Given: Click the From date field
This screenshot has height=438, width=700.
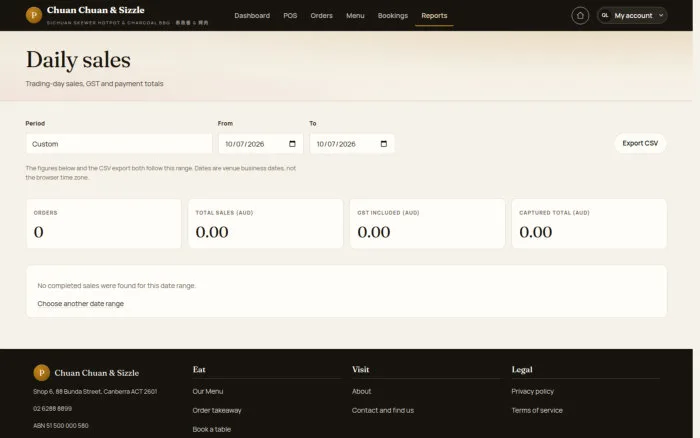Looking at the screenshot, I should coord(261,144).
